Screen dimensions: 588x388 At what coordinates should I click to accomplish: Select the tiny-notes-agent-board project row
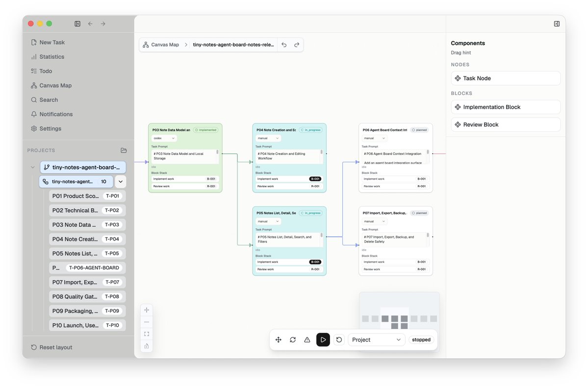(83, 168)
